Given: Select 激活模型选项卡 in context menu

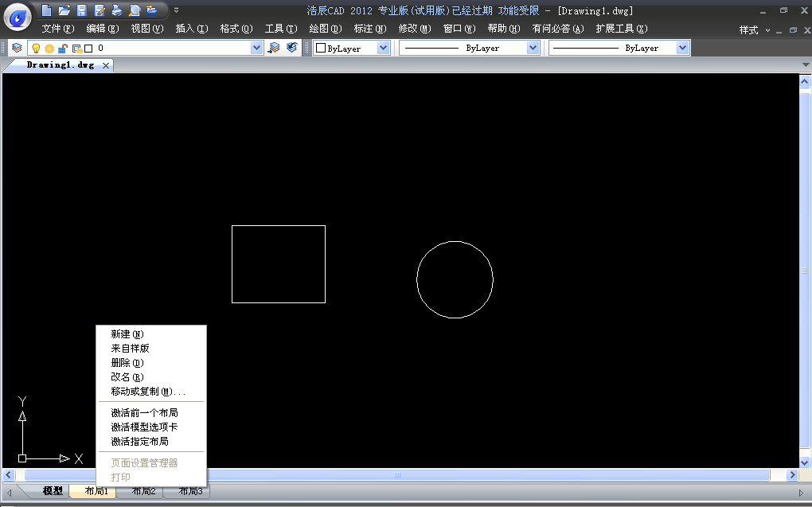Looking at the screenshot, I should 145,427.
